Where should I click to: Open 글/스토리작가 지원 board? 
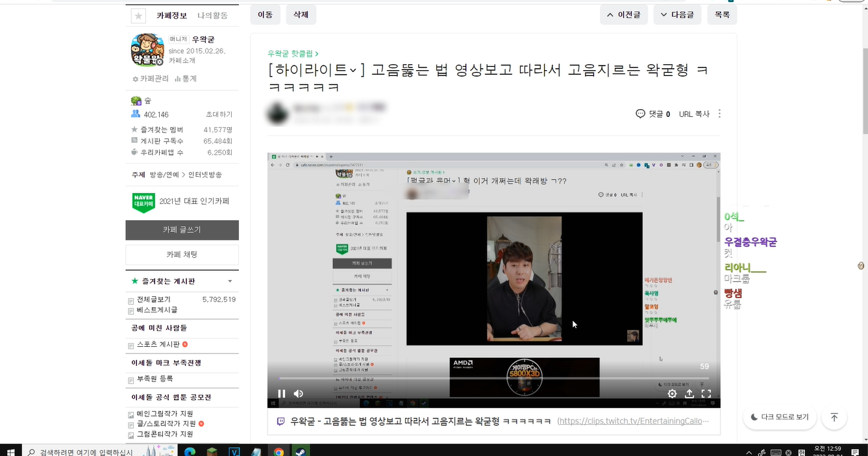tap(166, 424)
